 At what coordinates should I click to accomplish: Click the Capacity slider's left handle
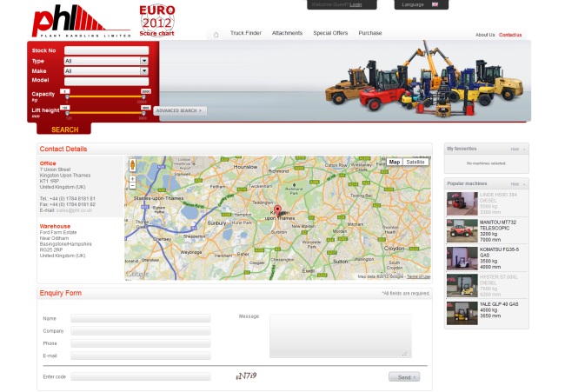(67, 96)
